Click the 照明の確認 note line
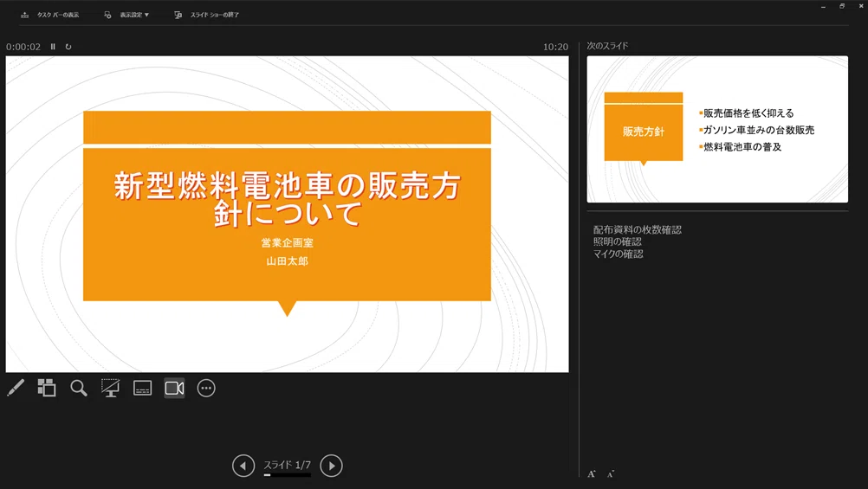Screen dimensions: 868x489 618,241
